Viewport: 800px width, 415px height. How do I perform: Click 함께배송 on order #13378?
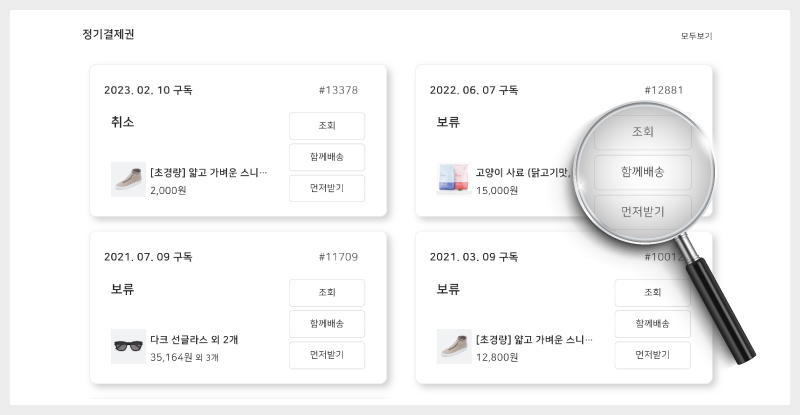(x=327, y=157)
